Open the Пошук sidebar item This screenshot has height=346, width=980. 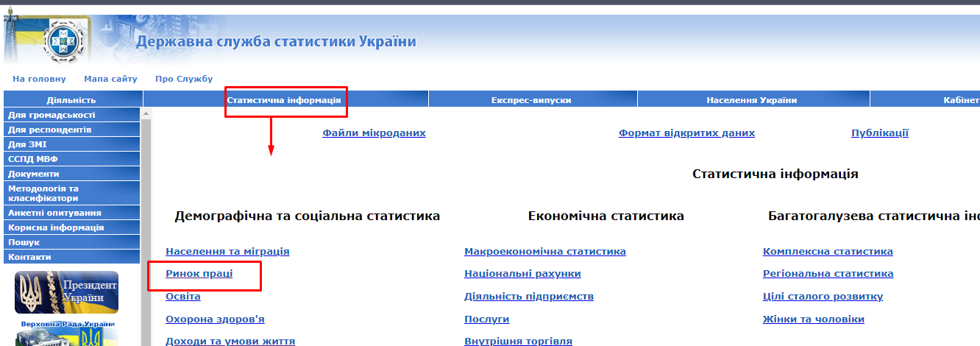(24, 242)
